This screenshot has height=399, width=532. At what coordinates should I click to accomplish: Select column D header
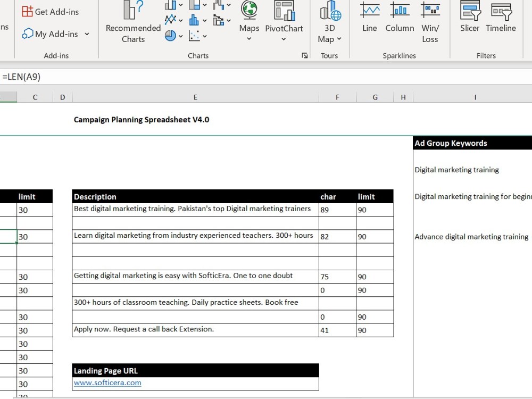coord(62,97)
